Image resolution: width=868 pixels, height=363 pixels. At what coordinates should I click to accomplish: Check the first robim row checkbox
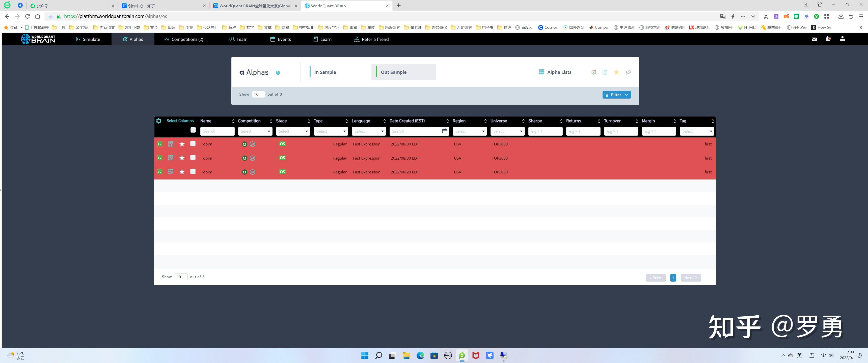point(193,144)
